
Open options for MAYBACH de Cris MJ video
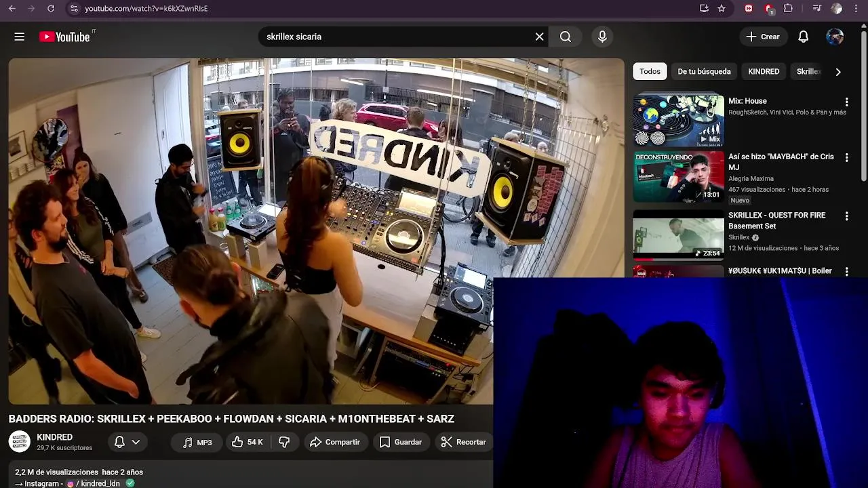[846, 157]
